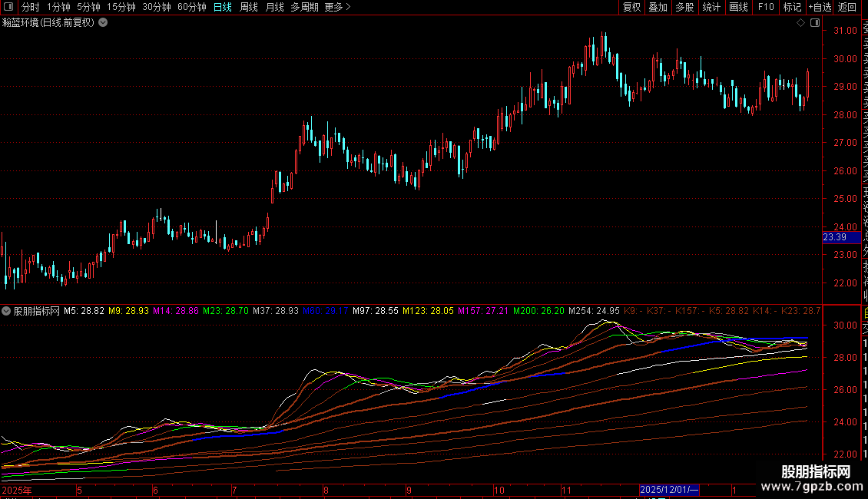Activate the 画线 drawing tool
Viewport: 868px width, 499px height.
point(738,7)
